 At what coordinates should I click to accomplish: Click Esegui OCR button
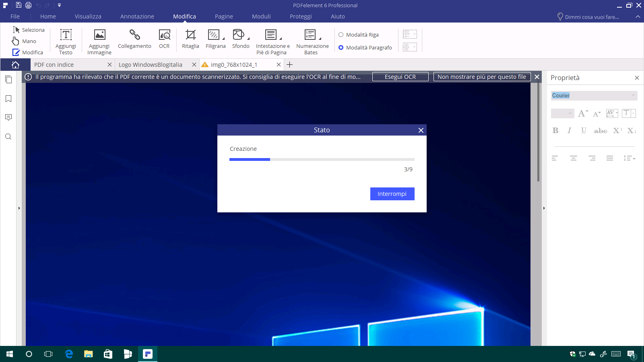400,77
